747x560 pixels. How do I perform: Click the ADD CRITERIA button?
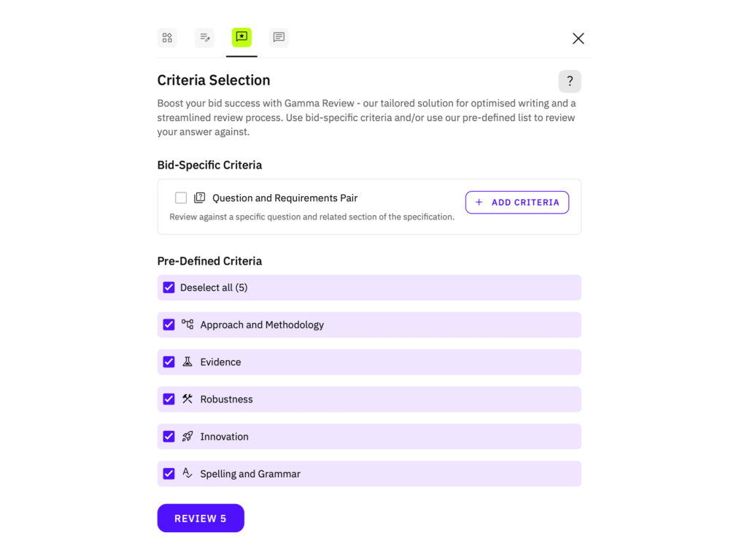517,202
